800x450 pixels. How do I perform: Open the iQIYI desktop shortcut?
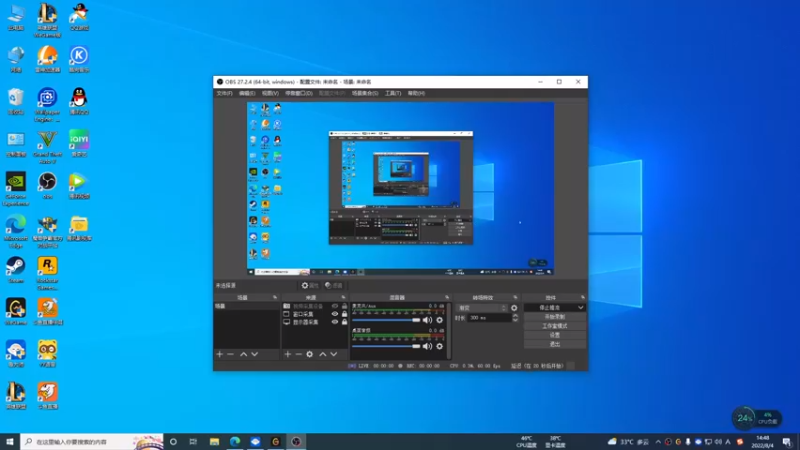pyautogui.click(x=79, y=143)
